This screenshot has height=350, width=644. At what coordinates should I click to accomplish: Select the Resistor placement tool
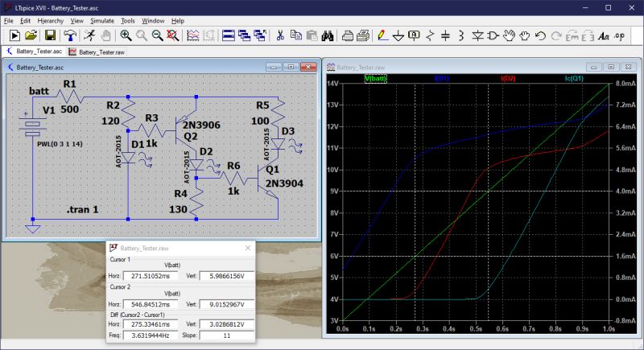[430, 35]
